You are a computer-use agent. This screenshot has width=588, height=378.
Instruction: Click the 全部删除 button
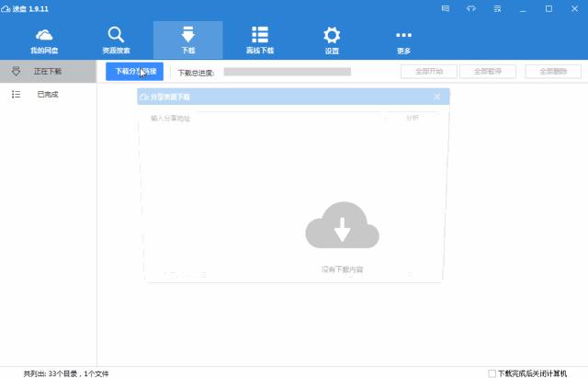[553, 72]
